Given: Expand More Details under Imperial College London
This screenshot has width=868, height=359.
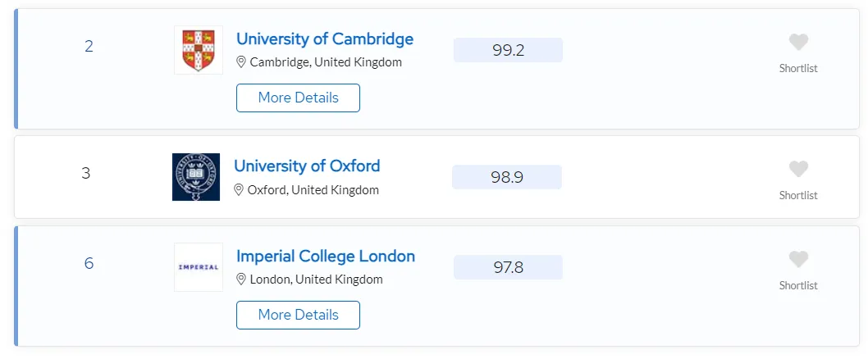Looking at the screenshot, I should click(x=299, y=316).
